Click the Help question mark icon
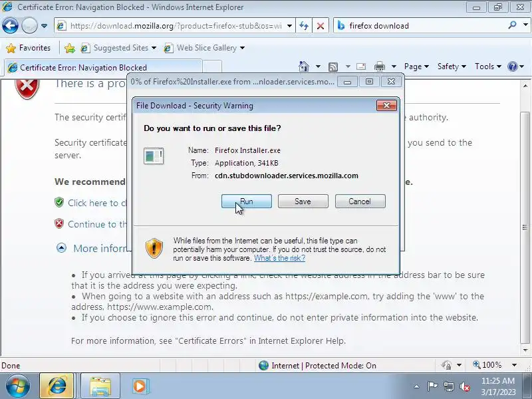This screenshot has height=399, width=532. pos(512,66)
